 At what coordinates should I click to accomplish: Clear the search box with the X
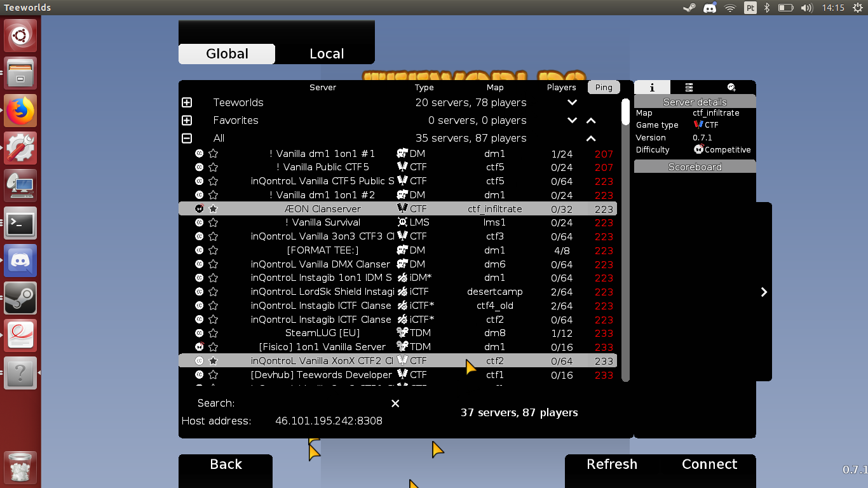point(395,403)
